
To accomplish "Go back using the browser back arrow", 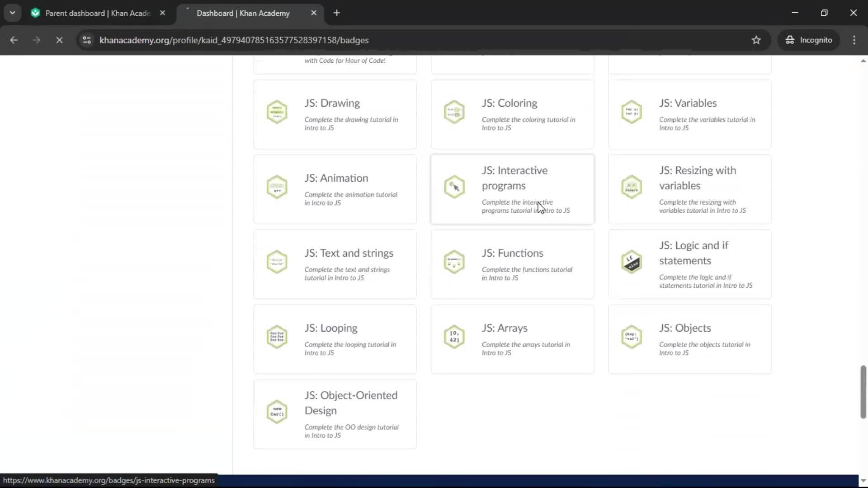I will click(x=14, y=40).
